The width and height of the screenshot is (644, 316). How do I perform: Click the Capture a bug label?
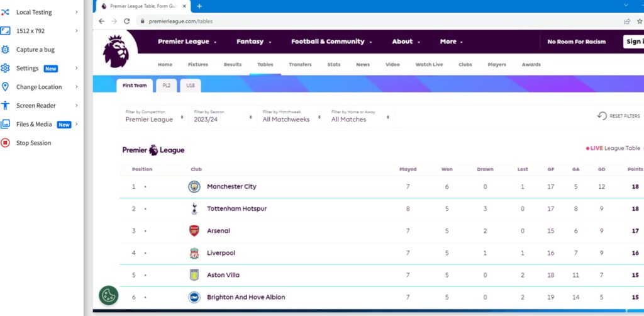35,50
